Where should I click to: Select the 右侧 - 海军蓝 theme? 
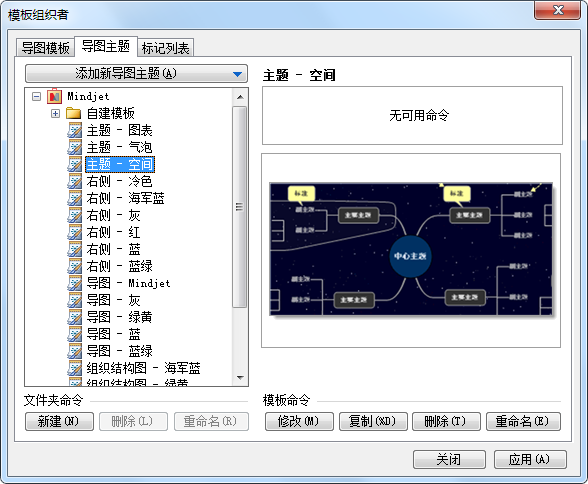[126, 198]
